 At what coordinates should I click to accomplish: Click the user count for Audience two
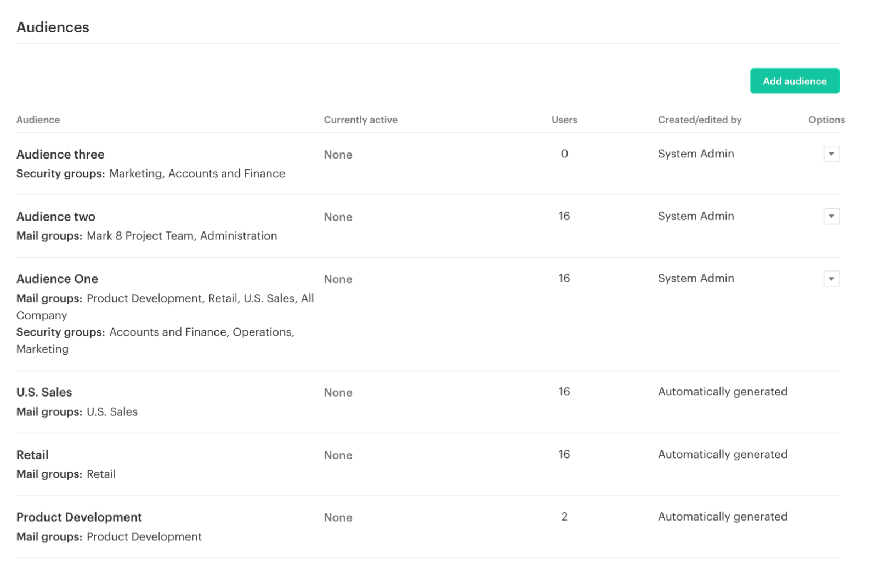(564, 216)
